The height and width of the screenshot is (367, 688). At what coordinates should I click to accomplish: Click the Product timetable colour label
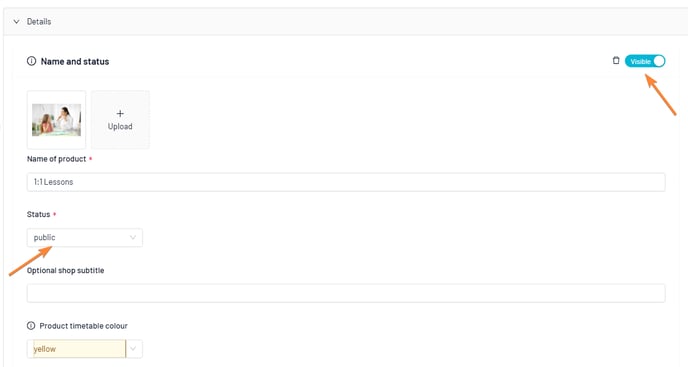[x=83, y=326]
